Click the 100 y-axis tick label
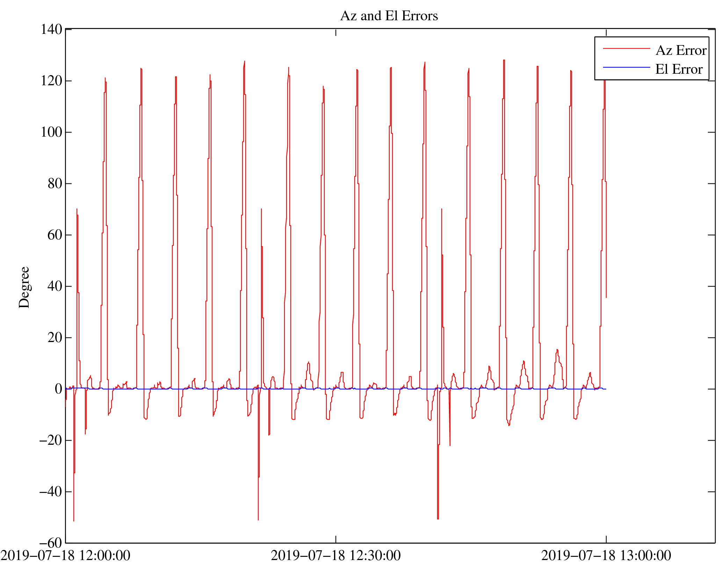 51,132
